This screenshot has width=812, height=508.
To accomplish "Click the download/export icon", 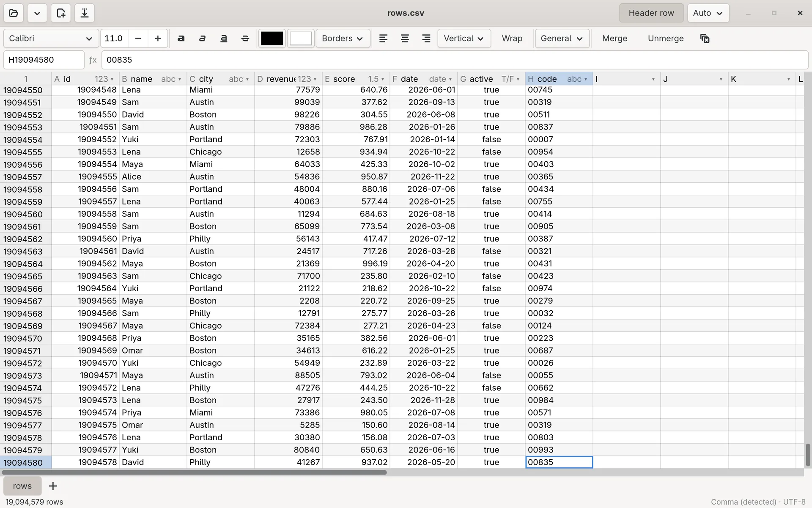I will coord(85,13).
